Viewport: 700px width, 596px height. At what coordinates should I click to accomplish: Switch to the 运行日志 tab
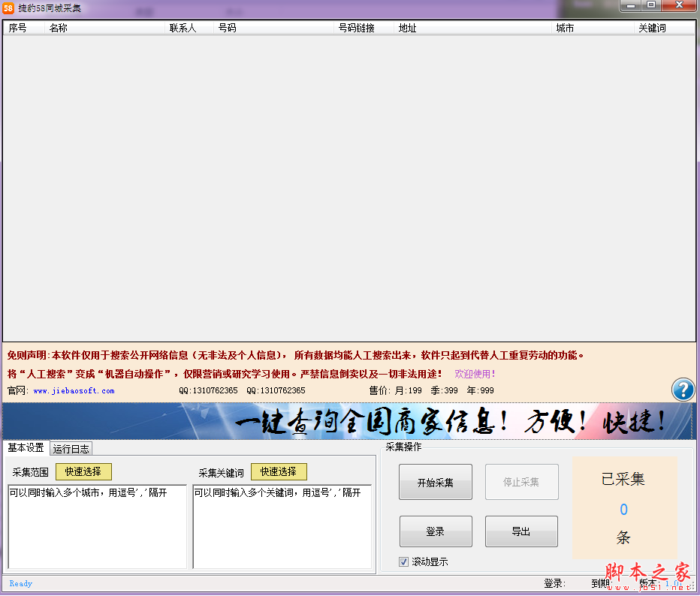pos(70,448)
